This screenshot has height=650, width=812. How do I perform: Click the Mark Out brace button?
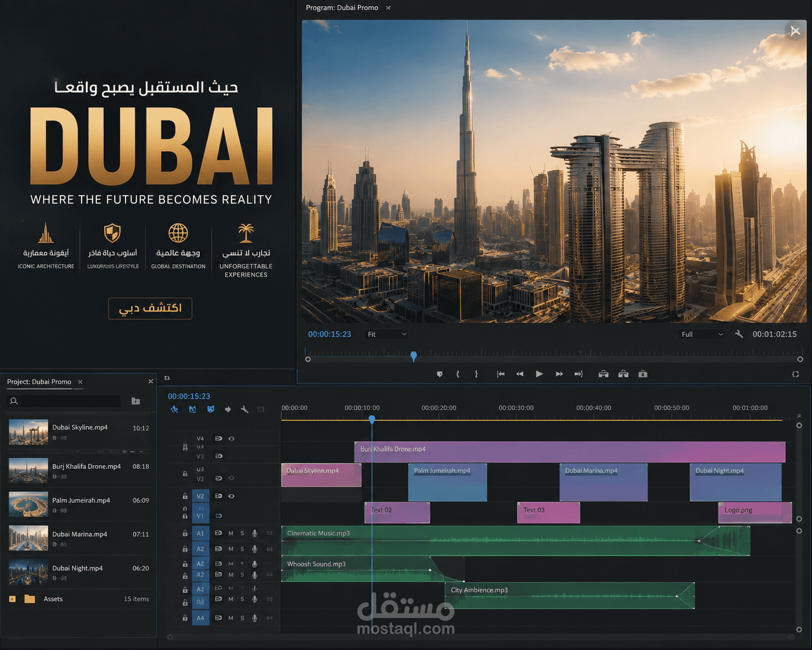click(x=476, y=374)
